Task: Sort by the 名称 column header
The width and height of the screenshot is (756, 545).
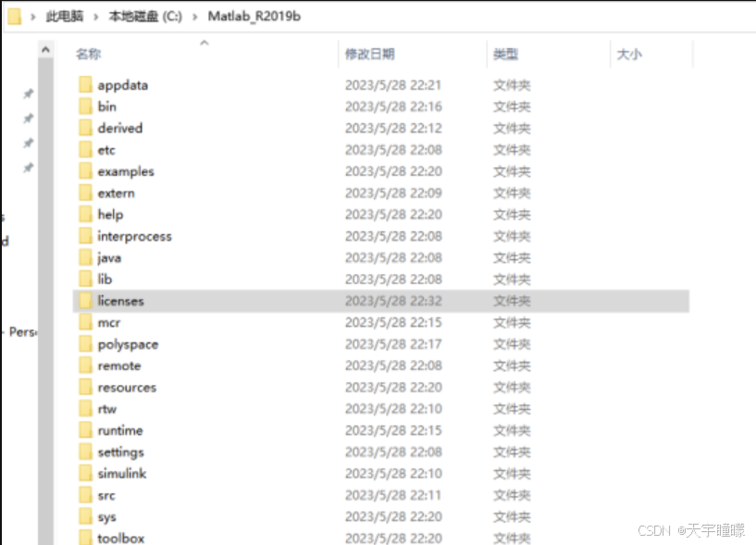Action: pyautogui.click(x=88, y=54)
